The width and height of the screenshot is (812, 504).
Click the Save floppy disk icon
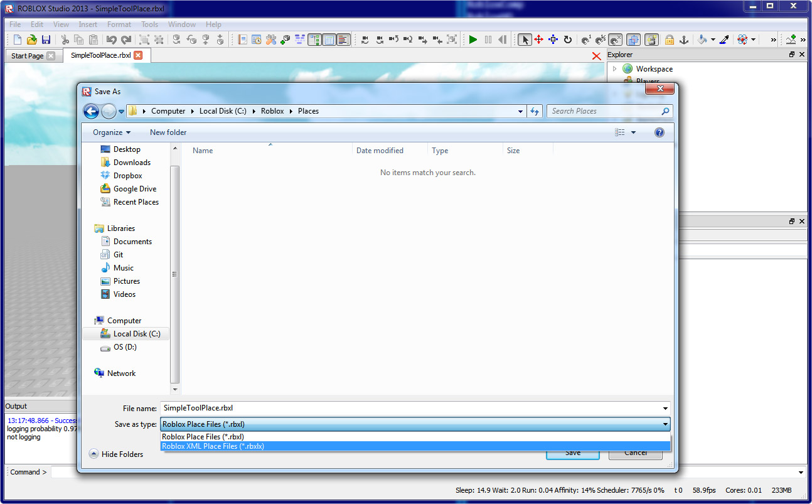coord(46,40)
